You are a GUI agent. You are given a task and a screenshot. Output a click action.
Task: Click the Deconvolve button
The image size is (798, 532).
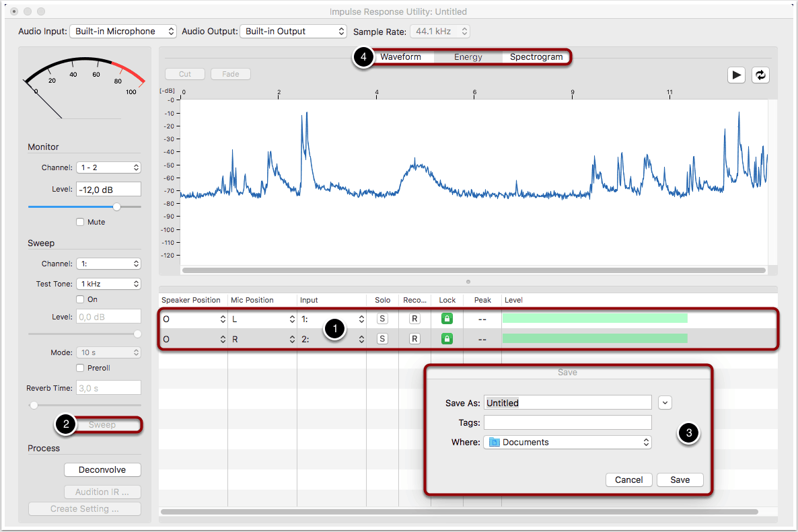pyautogui.click(x=102, y=469)
